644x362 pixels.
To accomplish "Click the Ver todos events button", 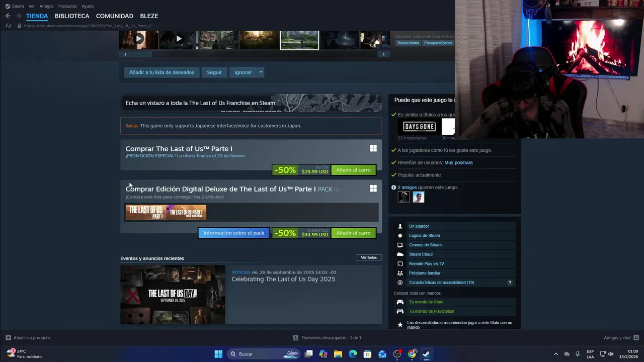I will click(x=369, y=257).
